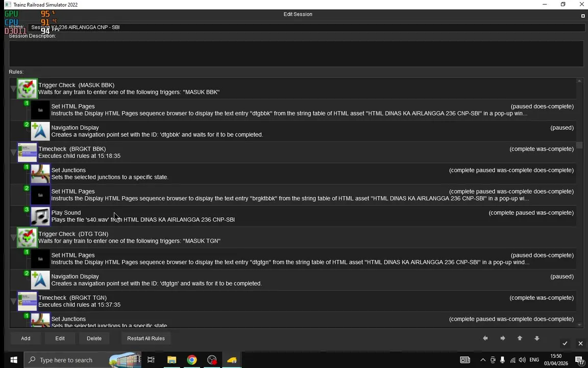Click the rules list scrollbar thumb
588x368 pixels.
pyautogui.click(x=579, y=145)
